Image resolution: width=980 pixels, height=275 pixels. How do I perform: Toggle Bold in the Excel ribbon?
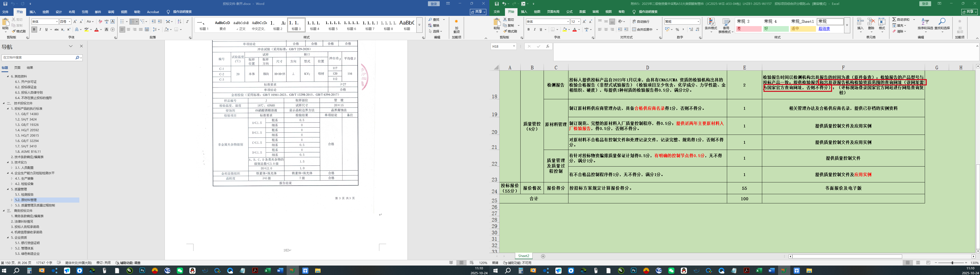pyautogui.click(x=529, y=30)
